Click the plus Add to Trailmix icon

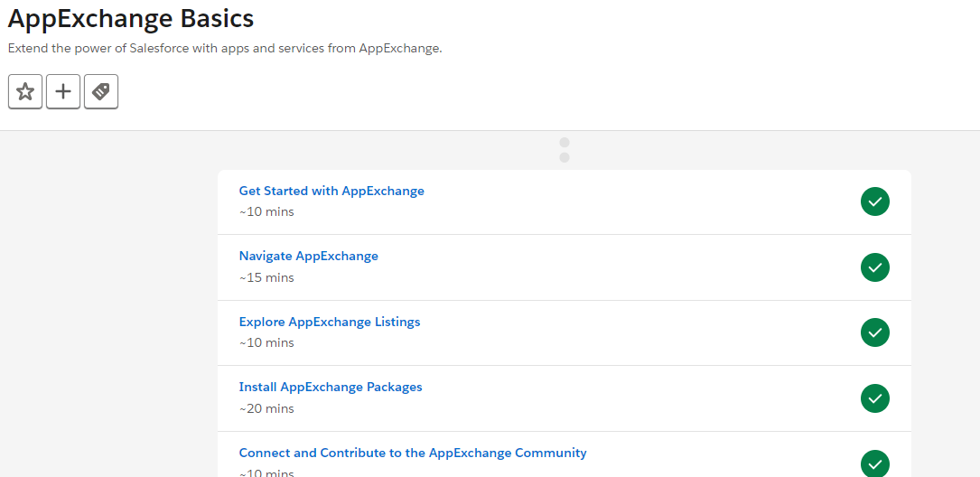[x=63, y=92]
